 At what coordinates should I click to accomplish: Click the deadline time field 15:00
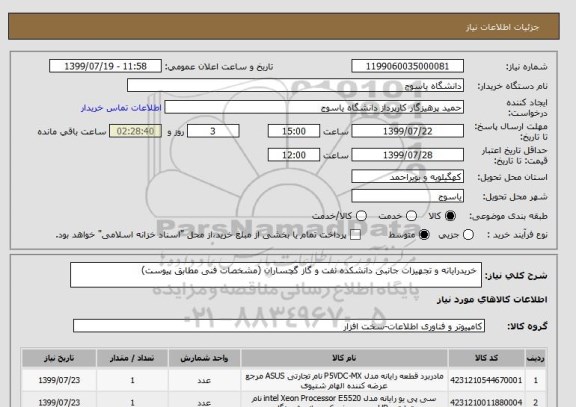[294, 131]
